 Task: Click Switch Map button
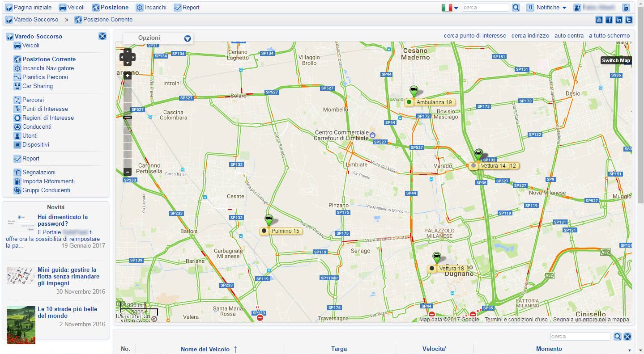[616, 61]
